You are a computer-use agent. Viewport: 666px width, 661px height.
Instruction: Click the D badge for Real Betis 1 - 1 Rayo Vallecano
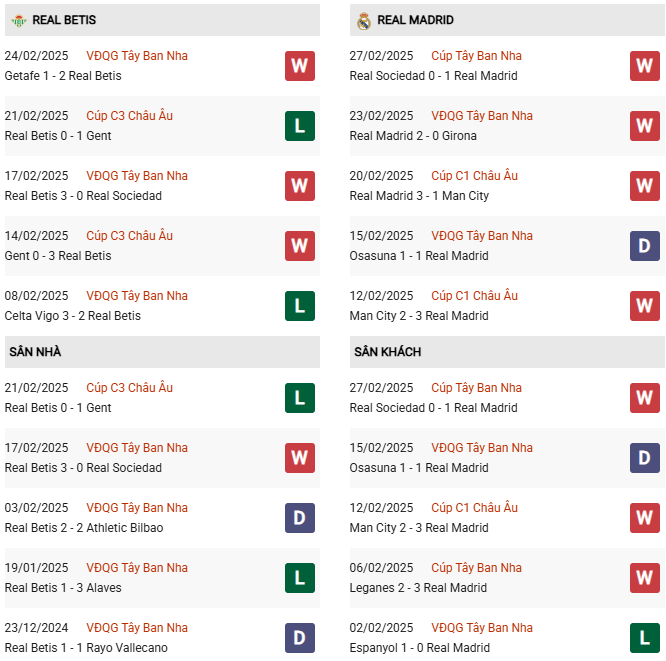click(x=300, y=638)
